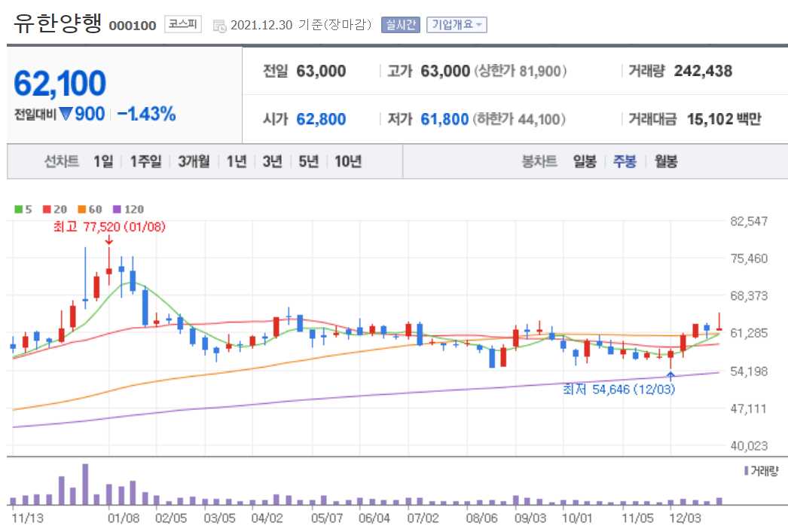Viewport: 788px width, 532px height.
Task: Click the orange 60 moving average swatch
Action: (82, 209)
